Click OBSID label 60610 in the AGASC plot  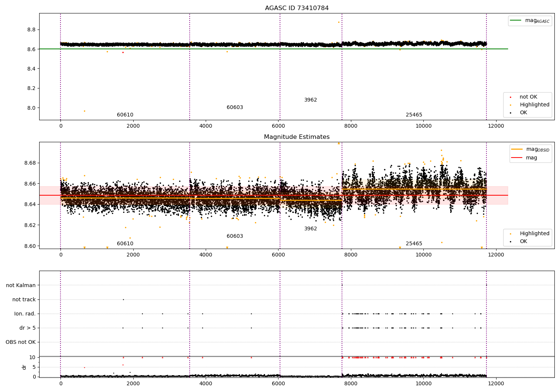[125, 115]
